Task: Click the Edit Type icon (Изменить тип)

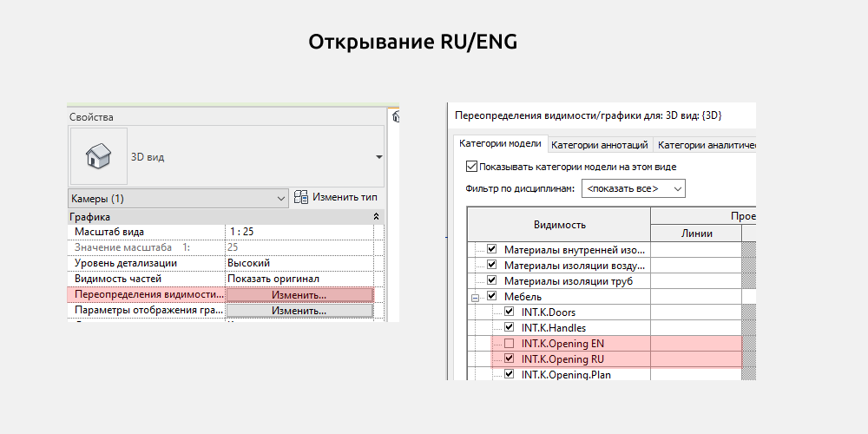Action: (x=301, y=198)
